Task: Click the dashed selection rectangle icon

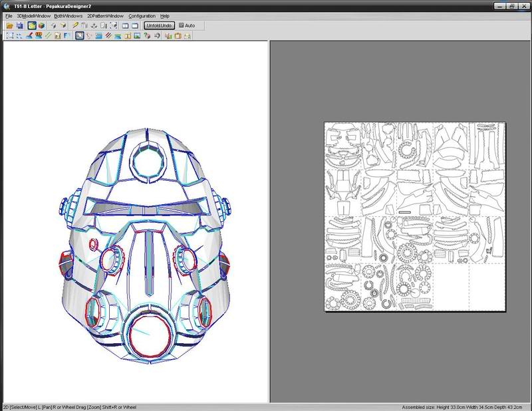Action: [x=9, y=36]
